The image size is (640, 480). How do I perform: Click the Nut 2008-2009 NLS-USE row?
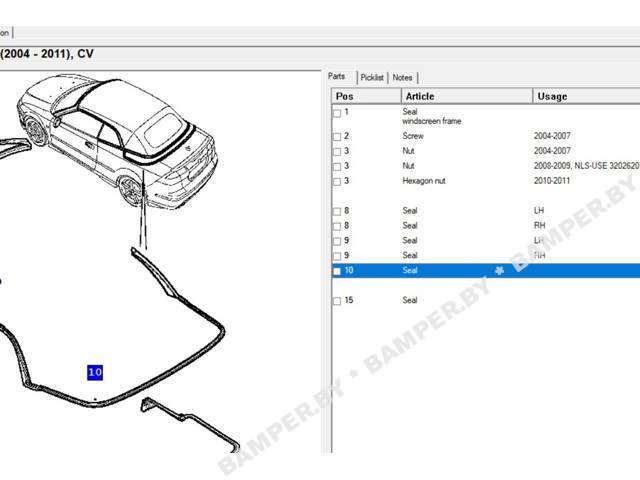tap(486, 166)
